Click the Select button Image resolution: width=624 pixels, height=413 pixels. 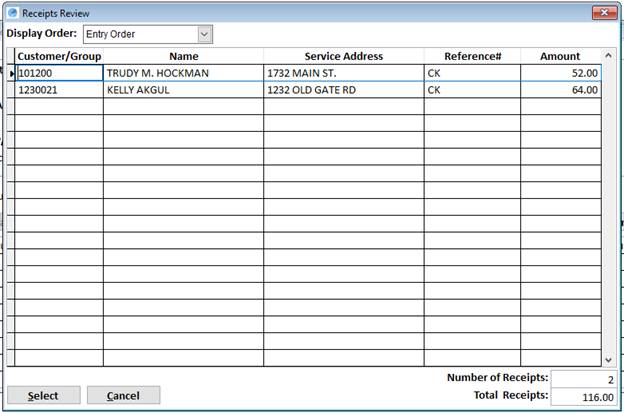click(42, 395)
